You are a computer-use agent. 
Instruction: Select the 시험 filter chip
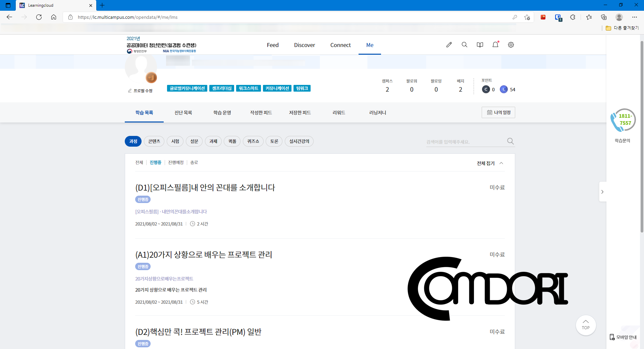175,141
